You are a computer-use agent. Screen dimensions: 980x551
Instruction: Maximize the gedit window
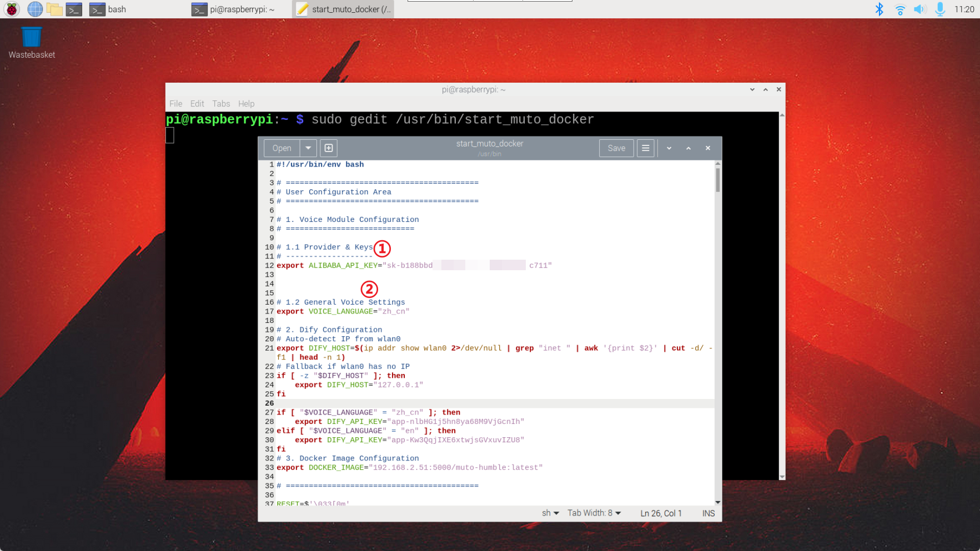pyautogui.click(x=688, y=148)
